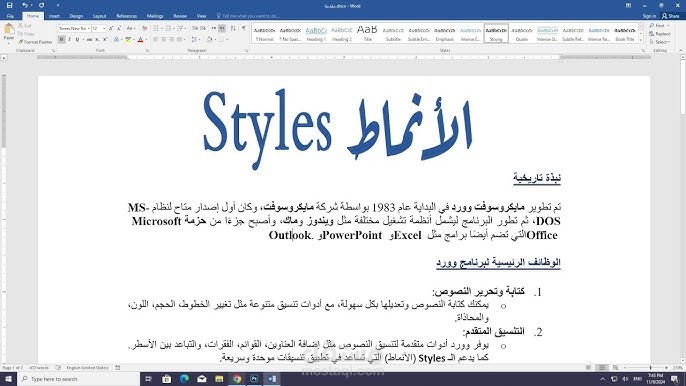This screenshot has width=686, height=386.
Task: Open Photoshop from the taskbar
Action: click(254, 379)
